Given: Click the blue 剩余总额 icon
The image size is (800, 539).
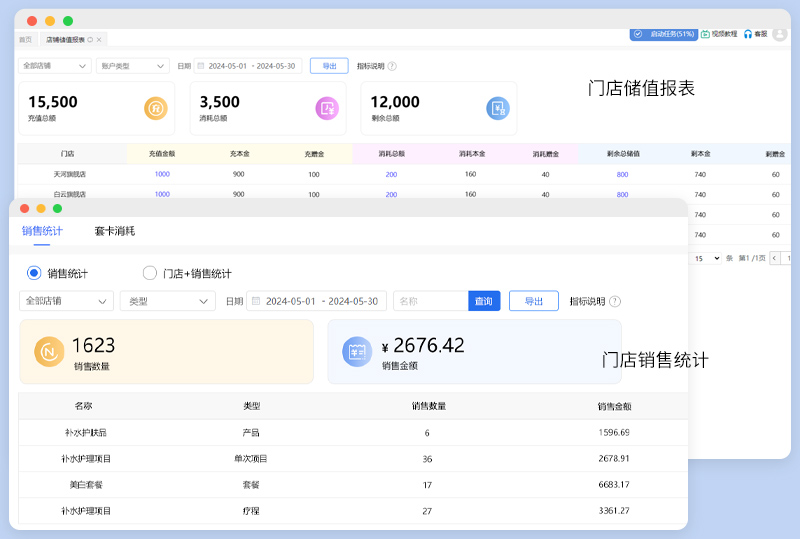Looking at the screenshot, I should pyautogui.click(x=498, y=108).
